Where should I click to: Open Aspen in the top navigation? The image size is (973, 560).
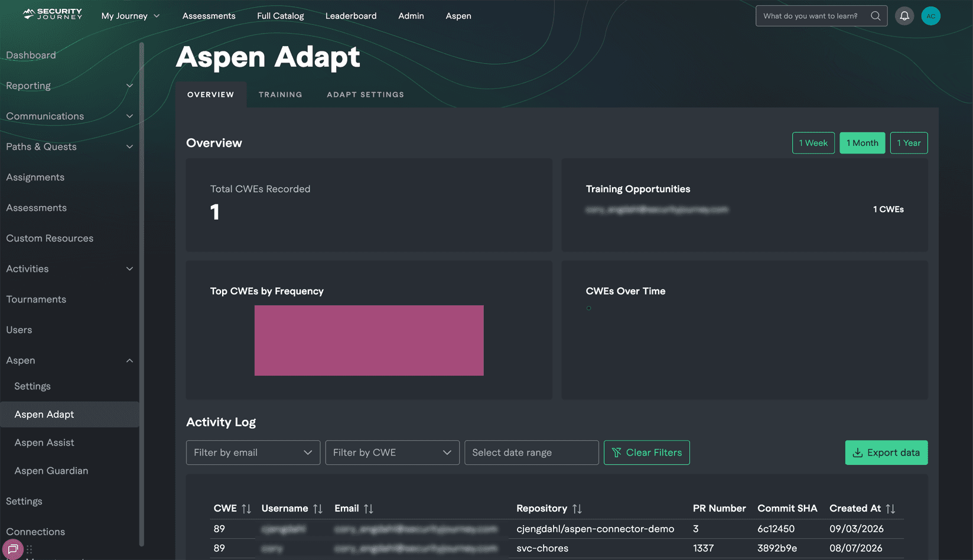(458, 16)
